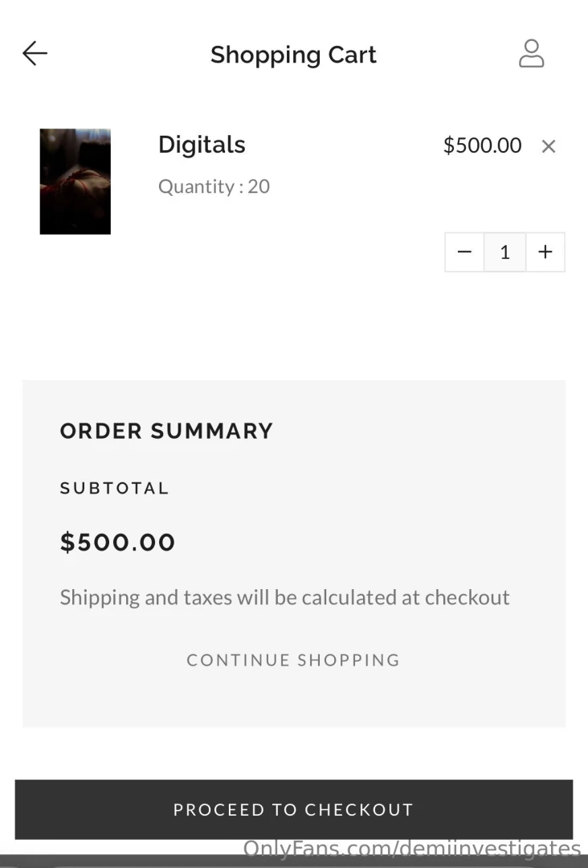The image size is (588, 868).
Task: Click the quantity field showing 1
Action: tap(504, 252)
